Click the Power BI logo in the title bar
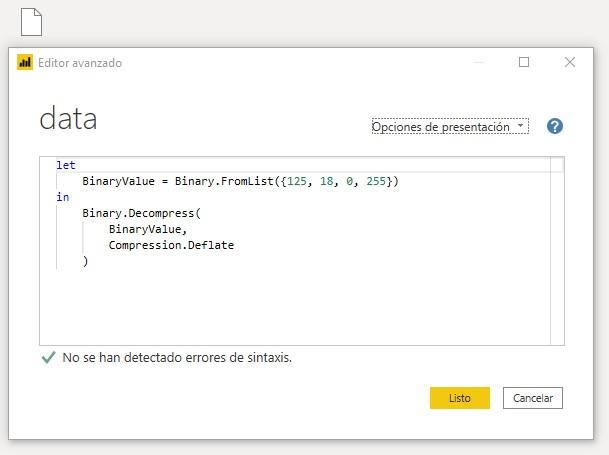 [25, 62]
